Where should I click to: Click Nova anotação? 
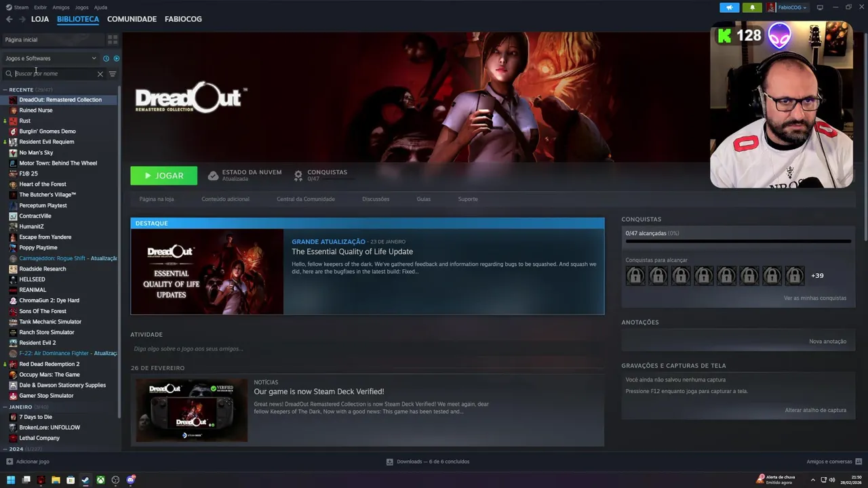click(x=827, y=342)
